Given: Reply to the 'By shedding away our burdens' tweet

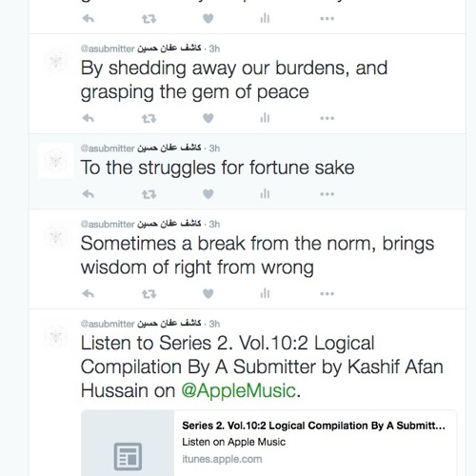Looking at the screenshot, I should click(x=89, y=118).
